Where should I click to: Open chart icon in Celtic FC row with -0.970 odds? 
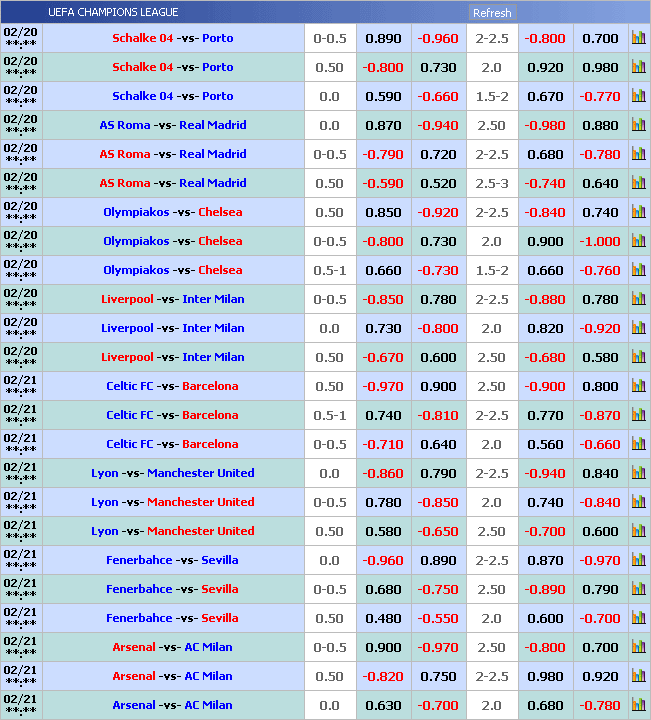click(638, 387)
